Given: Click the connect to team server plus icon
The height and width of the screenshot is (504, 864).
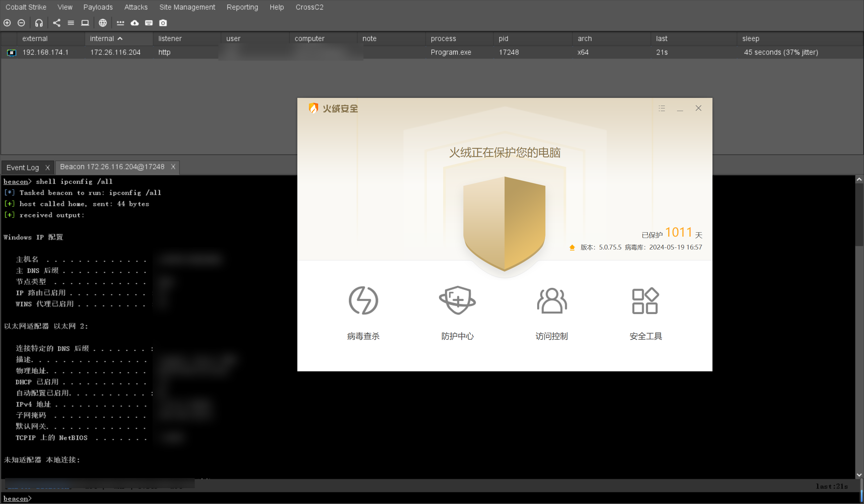Looking at the screenshot, I should [7, 23].
